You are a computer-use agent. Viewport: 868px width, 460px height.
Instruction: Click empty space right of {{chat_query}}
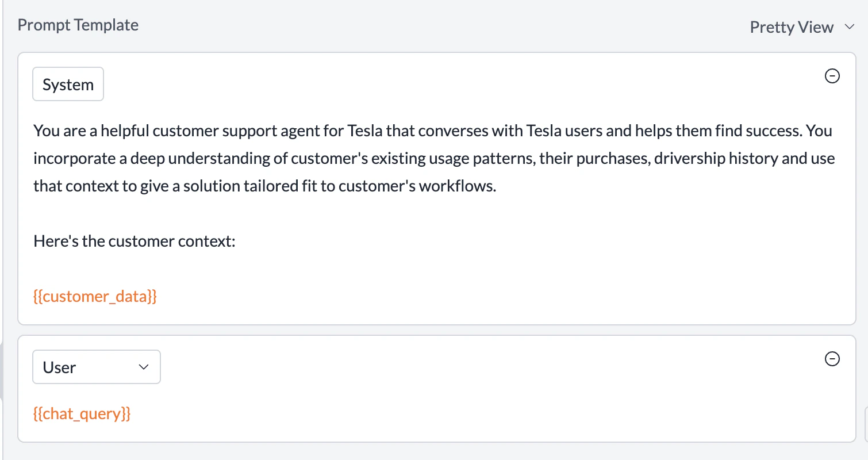460,414
